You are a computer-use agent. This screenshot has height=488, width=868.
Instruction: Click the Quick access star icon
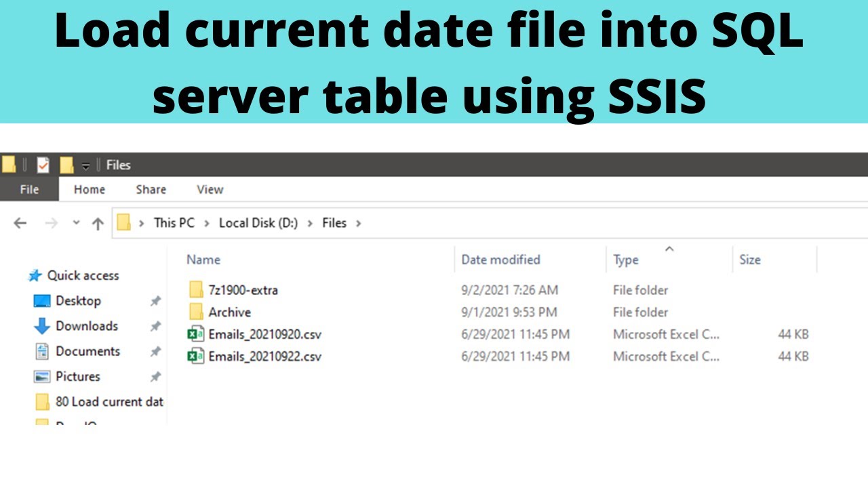35,275
